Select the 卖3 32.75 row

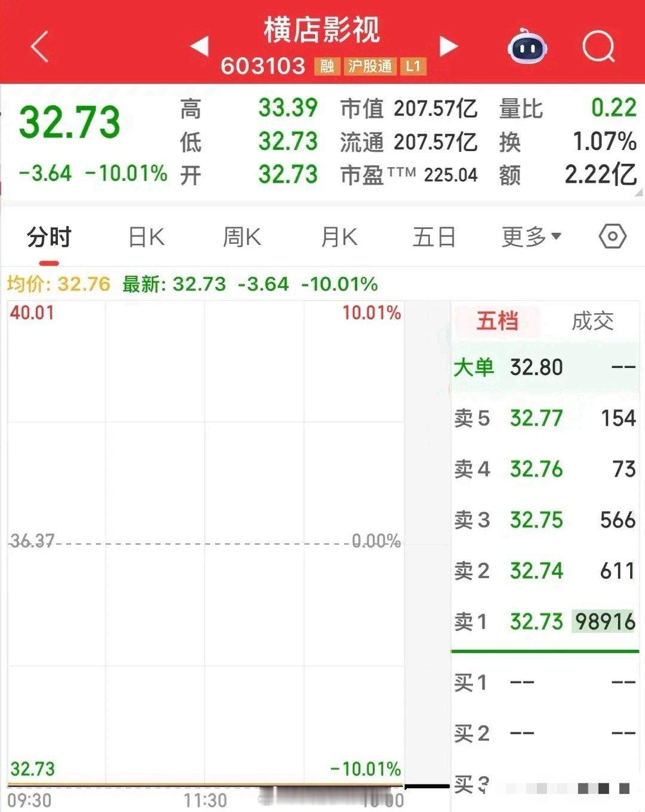pos(545,520)
